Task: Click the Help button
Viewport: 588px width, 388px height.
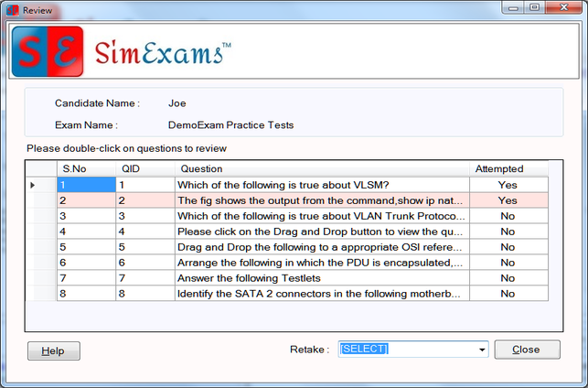Action: click(x=54, y=350)
